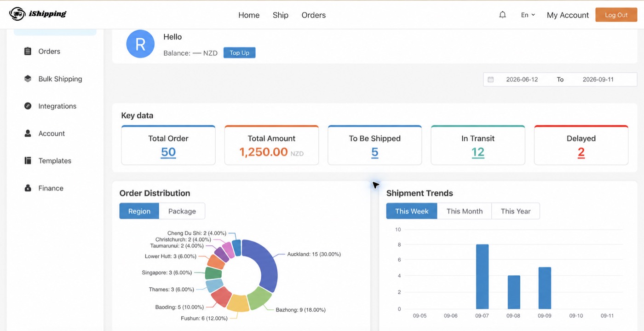Open the En language dropdown
This screenshot has height=331, width=644.
point(528,15)
